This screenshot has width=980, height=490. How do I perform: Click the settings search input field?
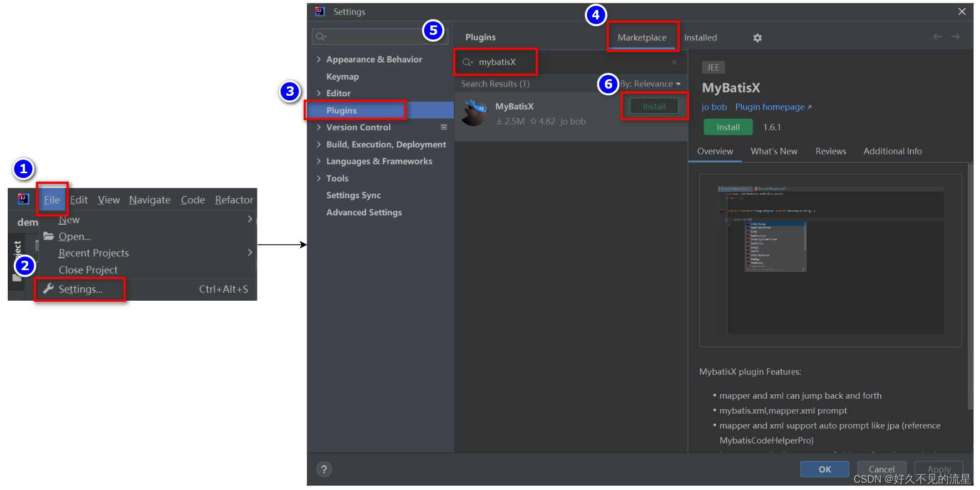point(379,37)
